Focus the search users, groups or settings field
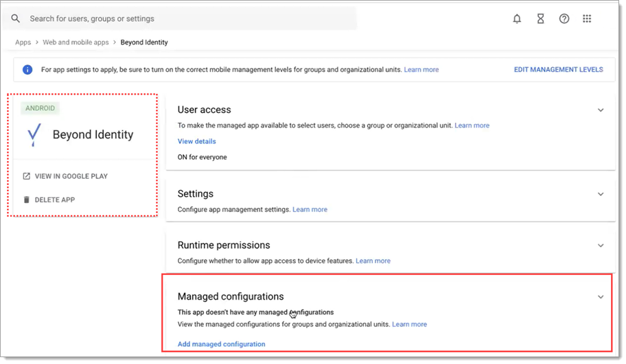Screen dimensions: 626x364 (185, 19)
